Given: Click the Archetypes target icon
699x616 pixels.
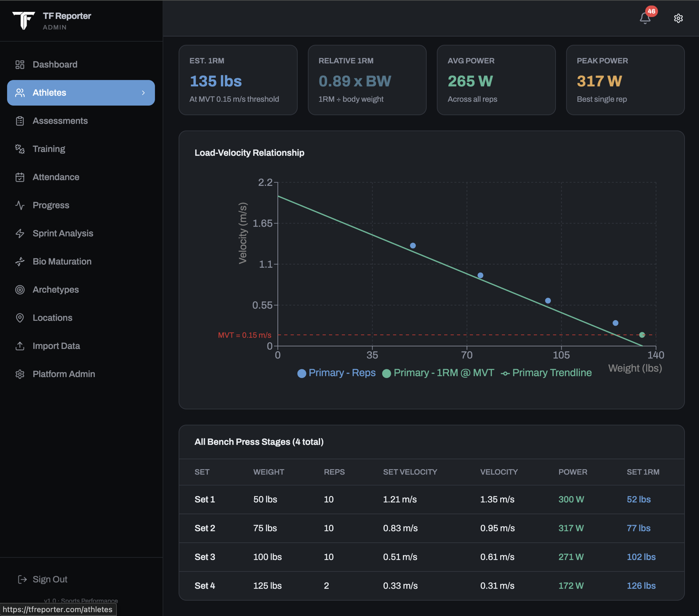Looking at the screenshot, I should pos(20,290).
